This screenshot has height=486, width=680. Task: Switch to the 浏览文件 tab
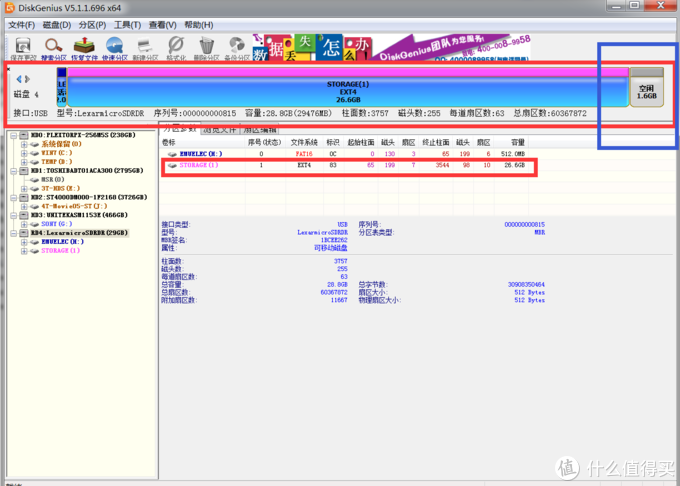(x=220, y=130)
